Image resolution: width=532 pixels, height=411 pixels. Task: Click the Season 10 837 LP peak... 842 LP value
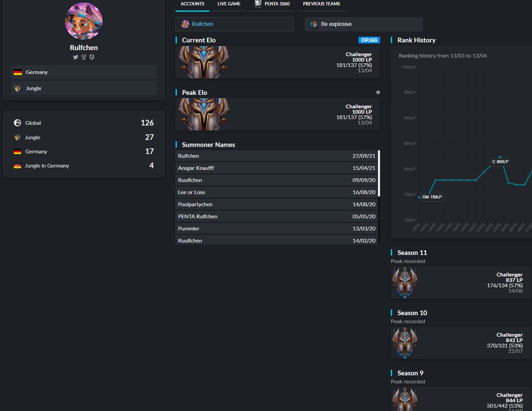click(x=514, y=340)
